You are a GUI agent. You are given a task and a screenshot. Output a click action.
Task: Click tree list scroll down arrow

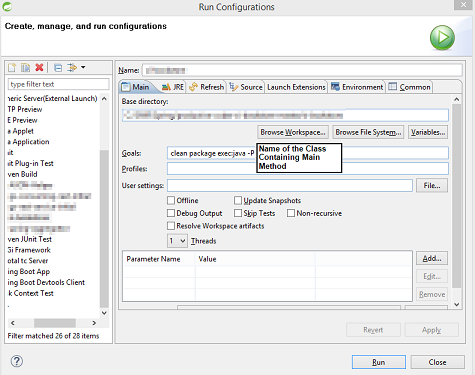[104, 313]
